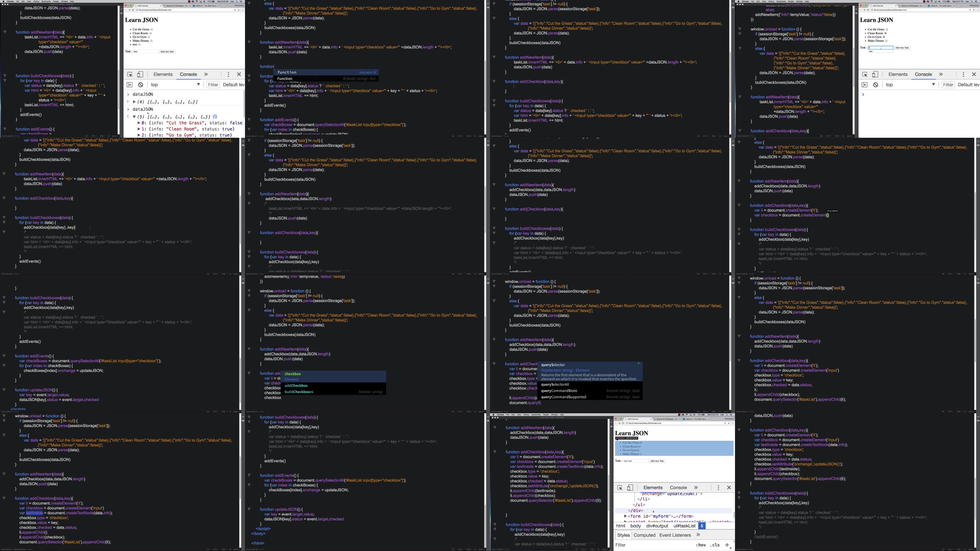Open 'top' context dropdown in the empty console frame
The height and width of the screenshot is (551, 980).
coord(910,85)
